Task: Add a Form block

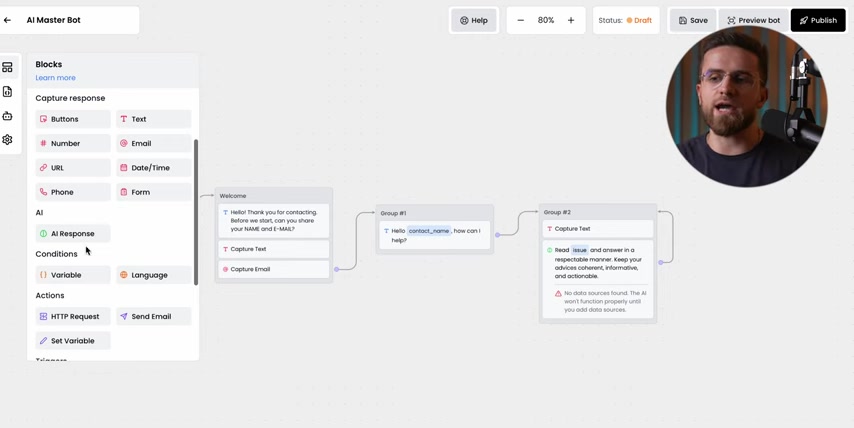Action: coord(154,192)
